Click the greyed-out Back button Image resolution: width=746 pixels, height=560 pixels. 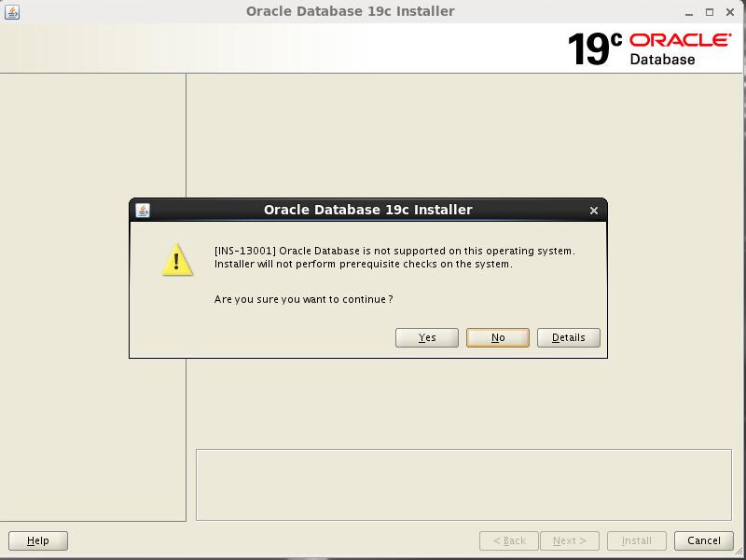509,540
